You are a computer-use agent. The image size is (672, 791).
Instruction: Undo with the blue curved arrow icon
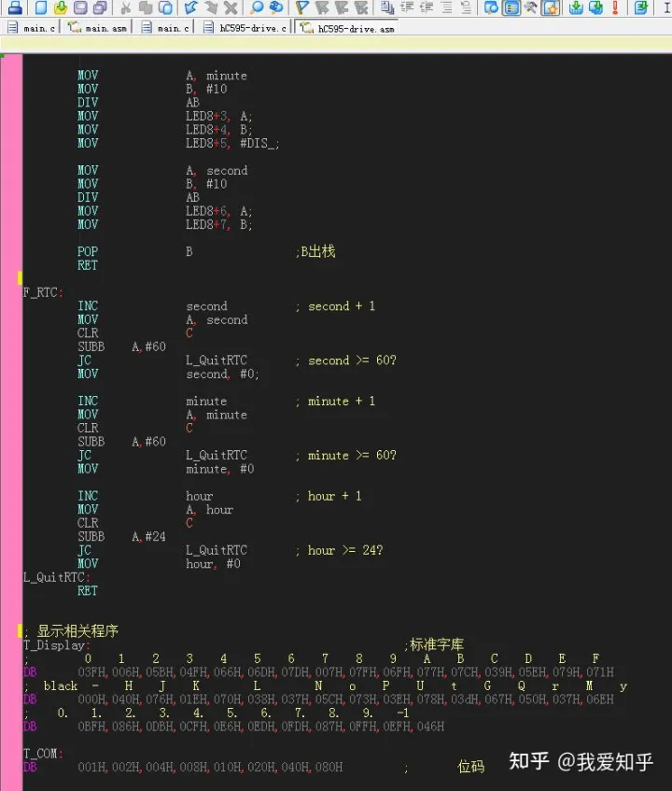point(191,7)
